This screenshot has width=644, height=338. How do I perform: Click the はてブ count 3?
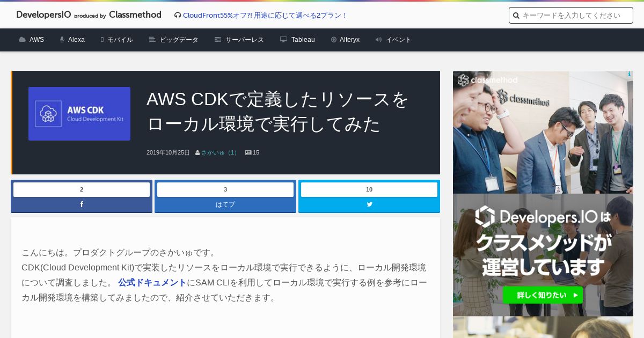tap(225, 189)
